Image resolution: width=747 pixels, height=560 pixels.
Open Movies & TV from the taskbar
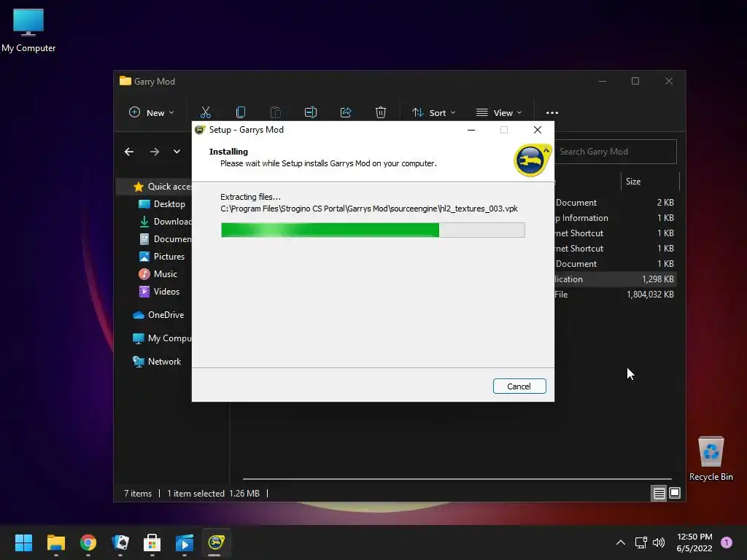click(185, 542)
